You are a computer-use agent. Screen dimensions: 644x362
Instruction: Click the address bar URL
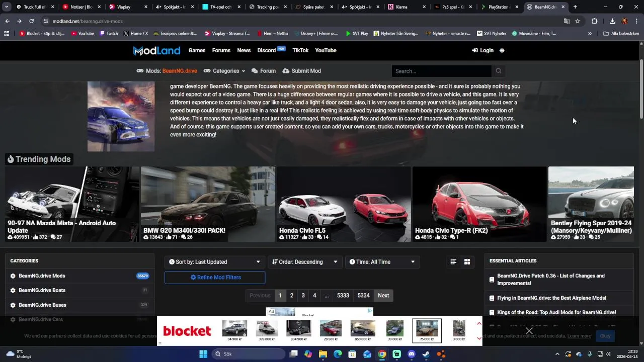point(88,21)
